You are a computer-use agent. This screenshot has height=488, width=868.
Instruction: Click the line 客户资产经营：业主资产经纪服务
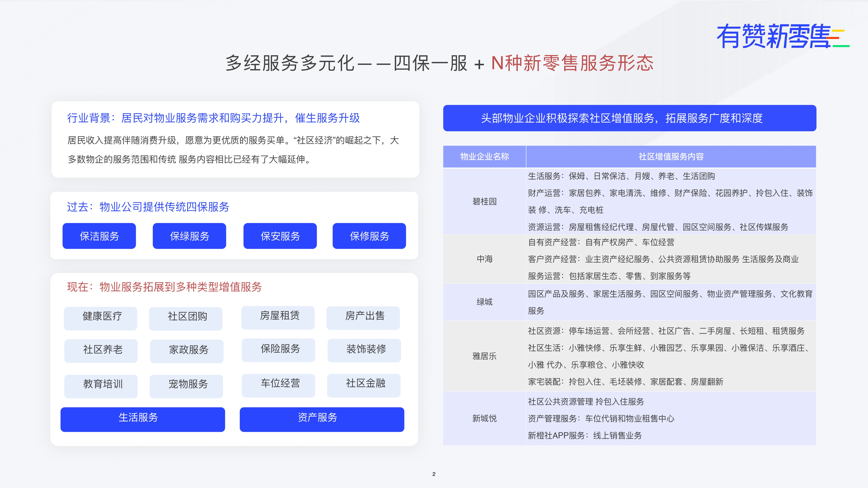[663, 259]
